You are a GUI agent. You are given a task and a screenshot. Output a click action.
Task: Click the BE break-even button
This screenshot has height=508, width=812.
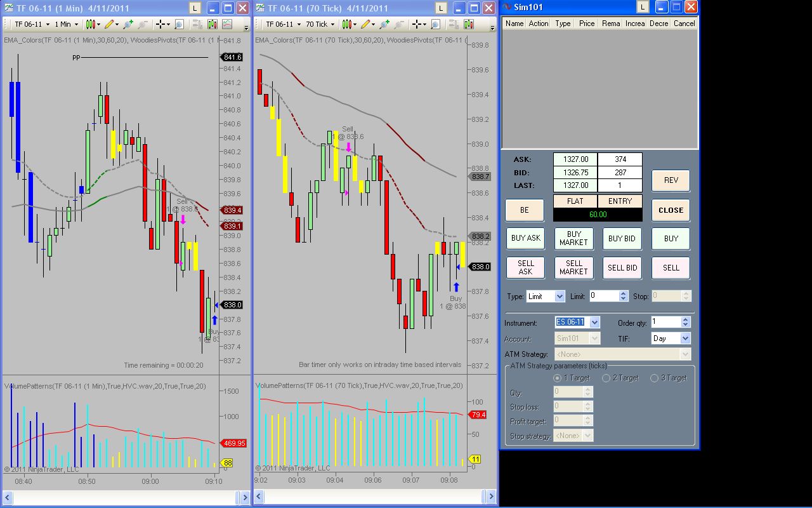[x=524, y=210]
